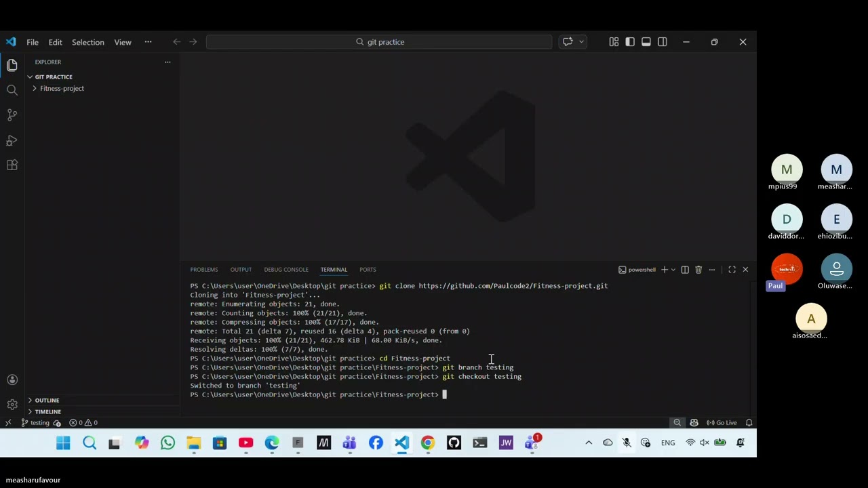Viewport: 868px width, 488px height.
Task: Publish branch using the cloud icon in status bar
Action: point(57,423)
